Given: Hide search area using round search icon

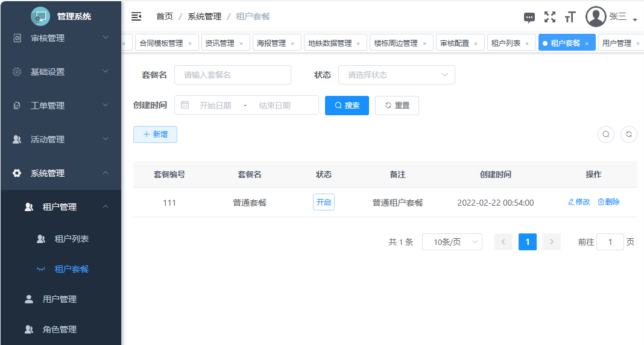Looking at the screenshot, I should [606, 135].
